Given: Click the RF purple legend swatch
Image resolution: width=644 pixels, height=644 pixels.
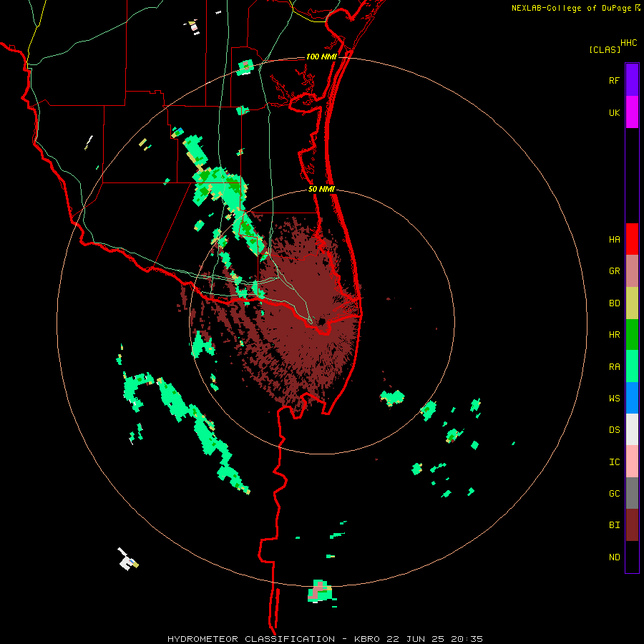Looking at the screenshot, I should coord(632,80).
